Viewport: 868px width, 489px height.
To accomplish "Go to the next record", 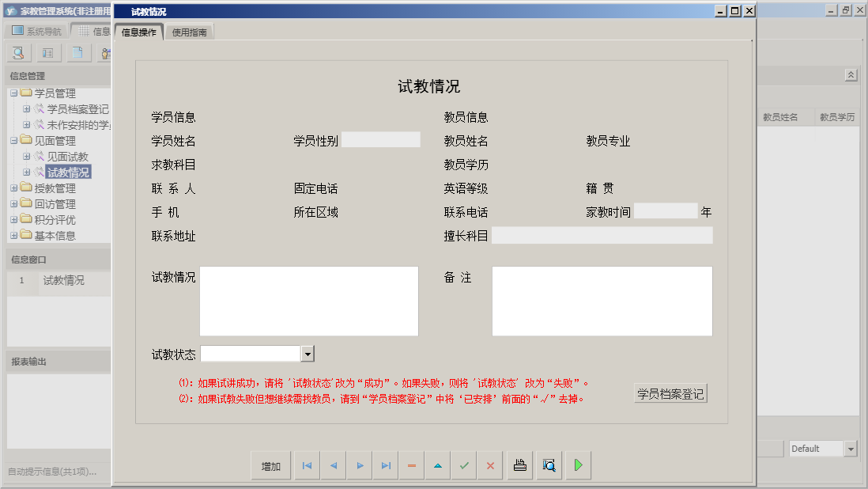I will coord(359,465).
